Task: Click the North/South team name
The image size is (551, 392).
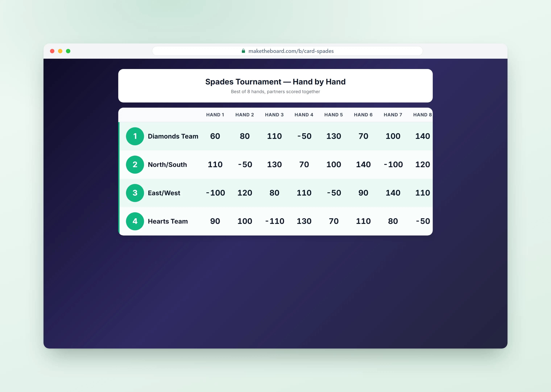Action: tap(167, 165)
